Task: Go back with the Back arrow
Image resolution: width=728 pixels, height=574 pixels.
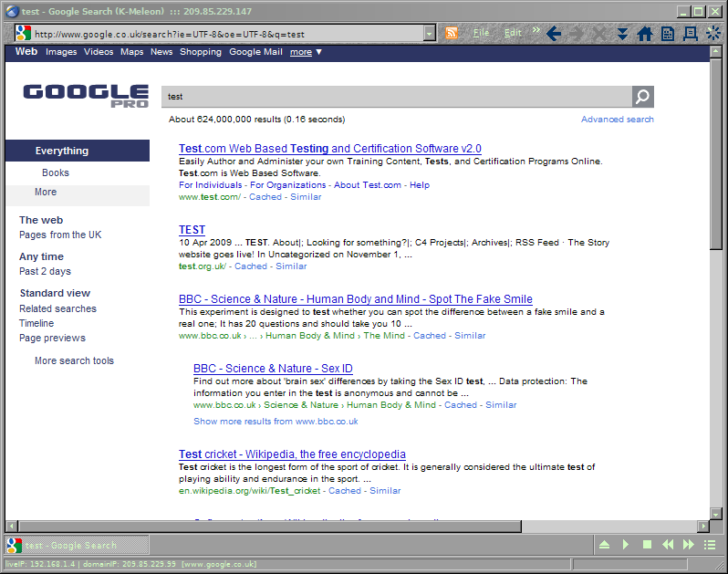Action: [554, 34]
